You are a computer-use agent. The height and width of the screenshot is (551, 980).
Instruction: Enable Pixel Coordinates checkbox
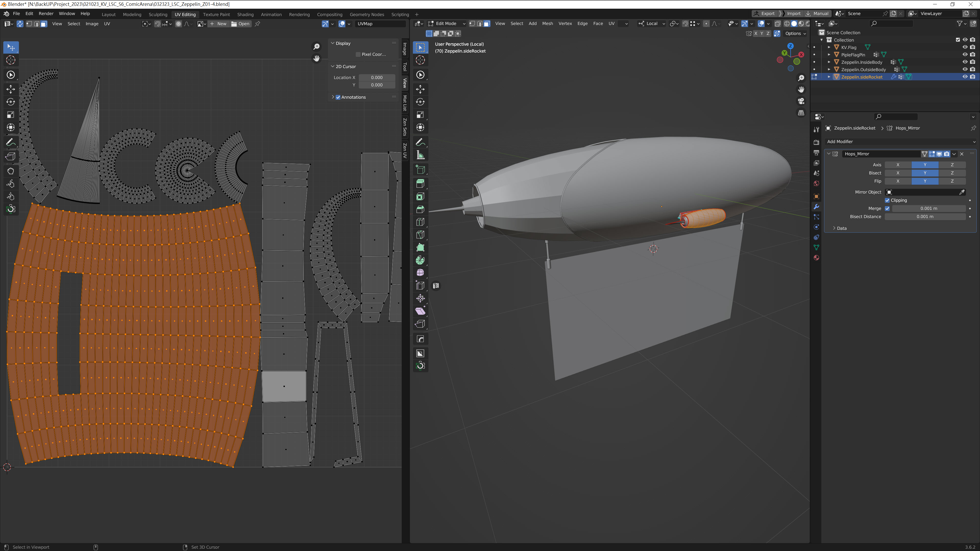click(358, 54)
